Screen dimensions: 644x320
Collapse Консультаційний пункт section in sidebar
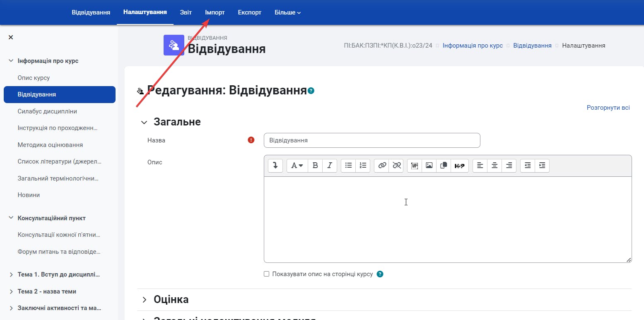point(11,218)
